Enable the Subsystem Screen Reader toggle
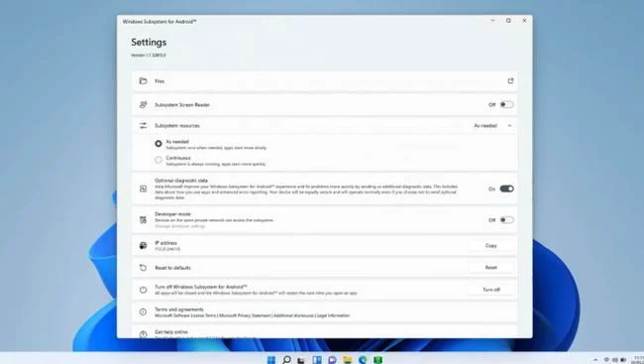Viewport: 644px width, 364px height. tap(506, 104)
